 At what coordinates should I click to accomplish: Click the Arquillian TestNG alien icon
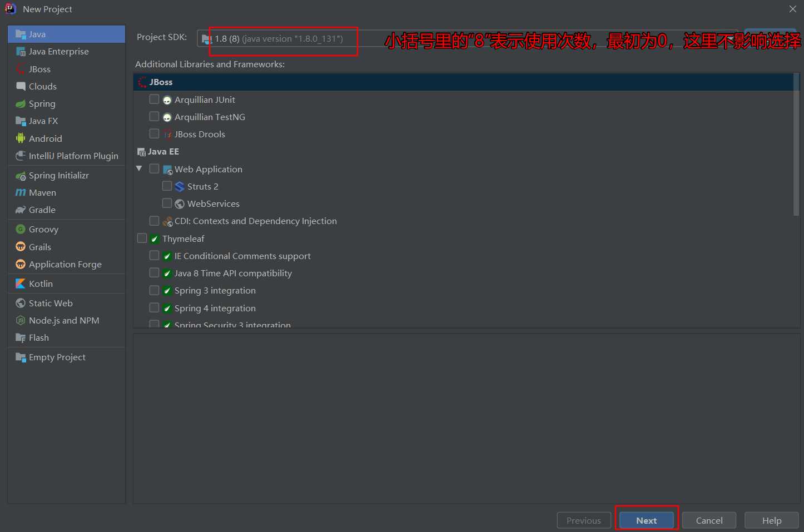pos(167,117)
